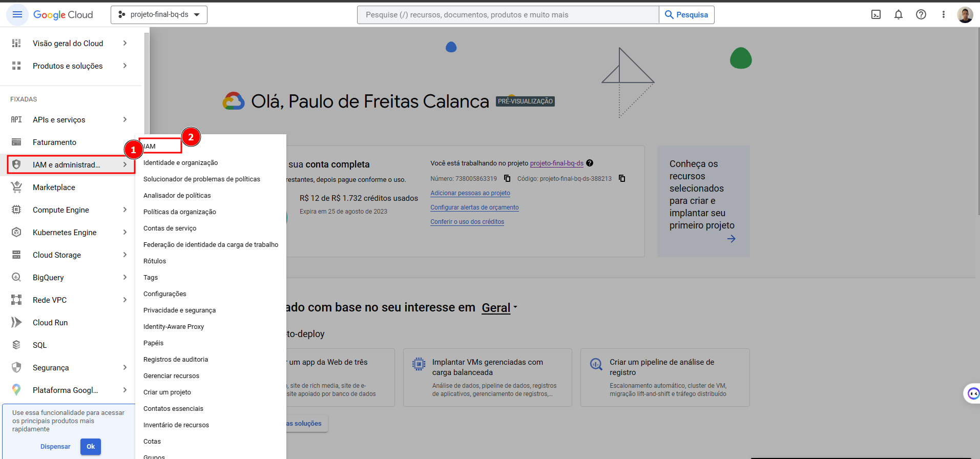Viewport: 980px width, 459px height.
Task: Select Contas de serviço
Action: tap(170, 228)
